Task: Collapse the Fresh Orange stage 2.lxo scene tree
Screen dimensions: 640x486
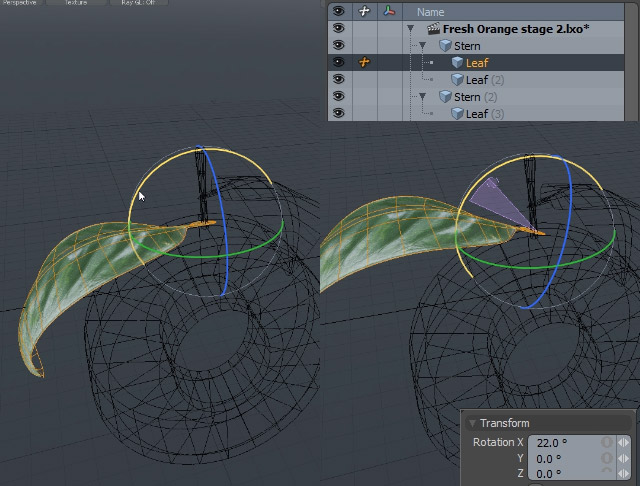Action: click(x=411, y=29)
